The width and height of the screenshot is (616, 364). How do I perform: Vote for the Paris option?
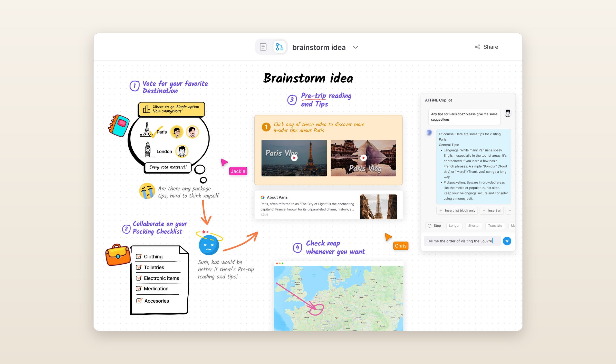[161, 132]
